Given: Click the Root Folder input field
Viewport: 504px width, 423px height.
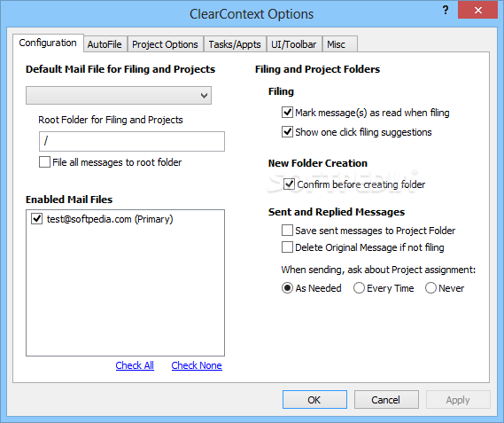Looking at the screenshot, I should pos(132,141).
